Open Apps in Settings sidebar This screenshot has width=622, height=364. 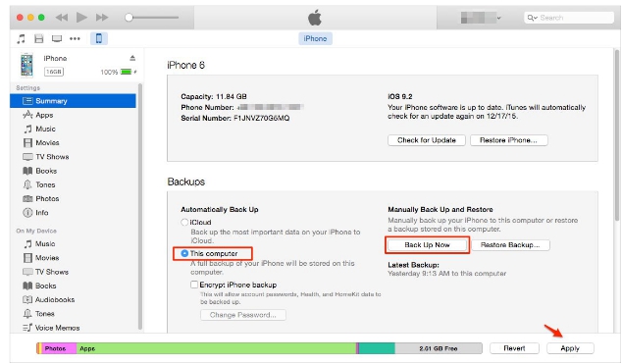tap(73, 115)
